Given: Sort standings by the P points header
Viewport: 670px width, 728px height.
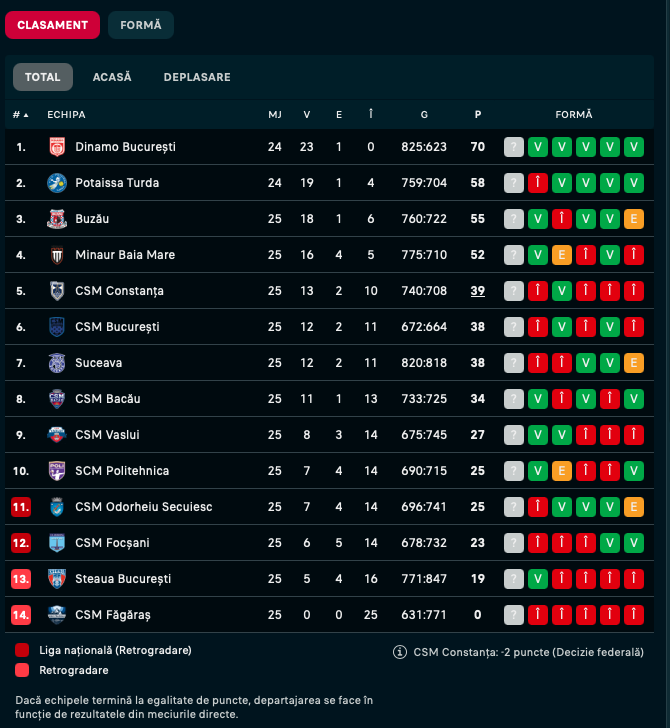Looking at the screenshot, I should pos(478,115).
